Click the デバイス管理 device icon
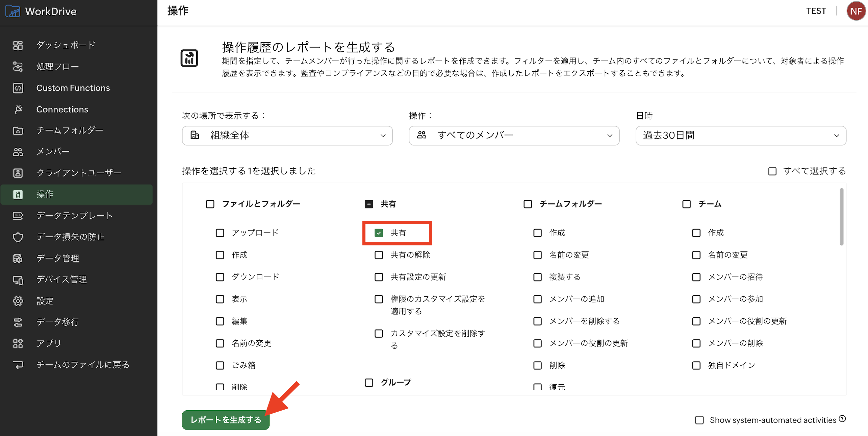Image resolution: width=868 pixels, height=436 pixels. 18,280
